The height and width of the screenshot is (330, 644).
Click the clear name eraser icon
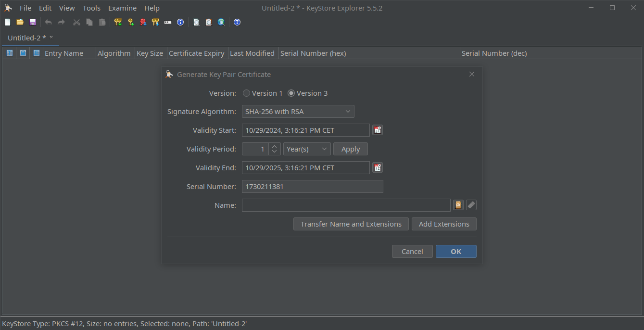point(471,205)
